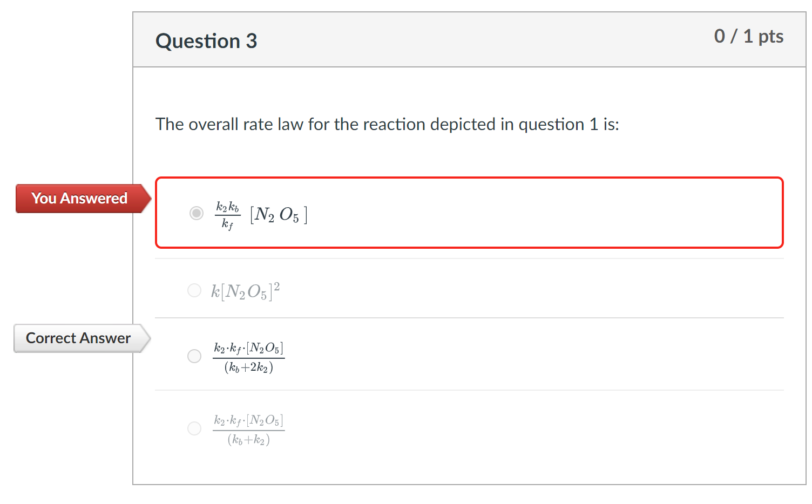Select the radio button for k₂kᵦ/k_f [N₂O₅] answer
Image resolution: width=812 pixels, height=504 pixels.
click(x=195, y=213)
